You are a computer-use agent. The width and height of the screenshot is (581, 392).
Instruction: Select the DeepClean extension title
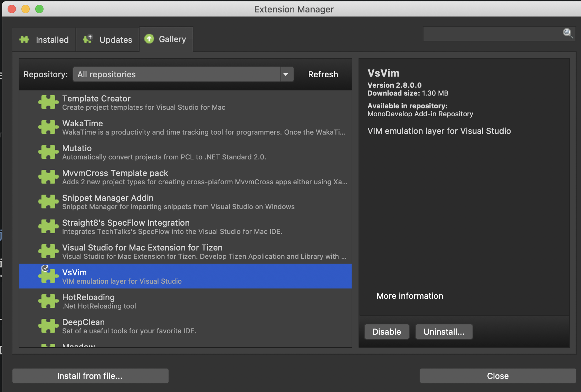pyautogui.click(x=83, y=322)
